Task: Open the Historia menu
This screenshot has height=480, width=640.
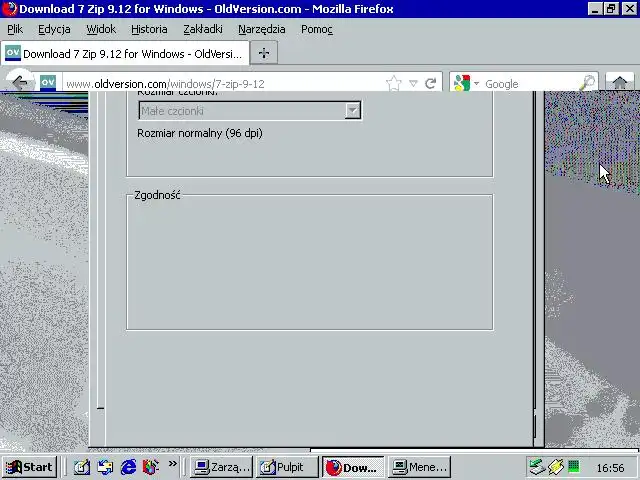Action: [149, 29]
